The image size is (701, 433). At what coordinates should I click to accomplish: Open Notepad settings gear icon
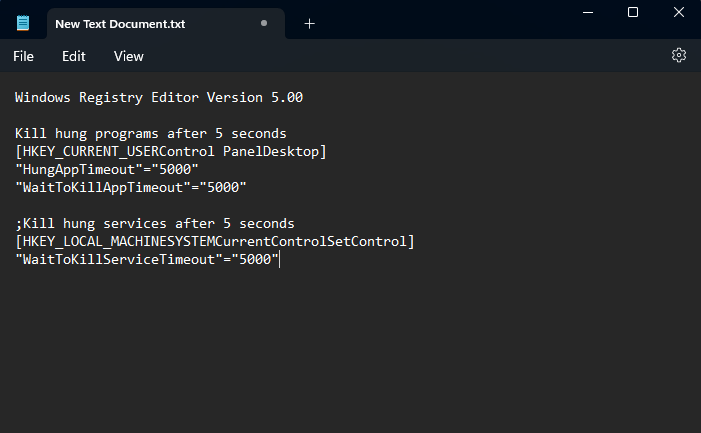point(679,55)
